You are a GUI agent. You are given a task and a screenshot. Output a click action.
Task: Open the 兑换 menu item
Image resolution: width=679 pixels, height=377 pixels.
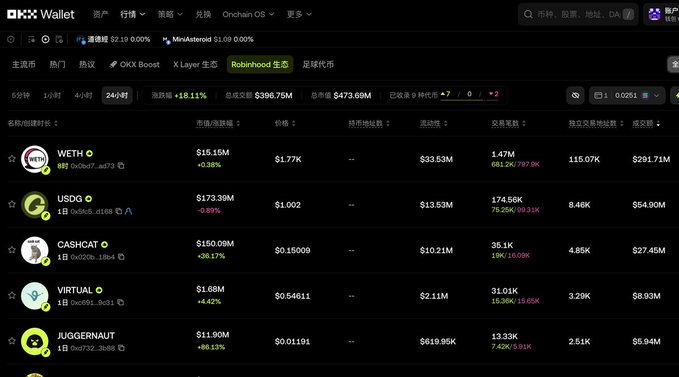click(x=203, y=14)
